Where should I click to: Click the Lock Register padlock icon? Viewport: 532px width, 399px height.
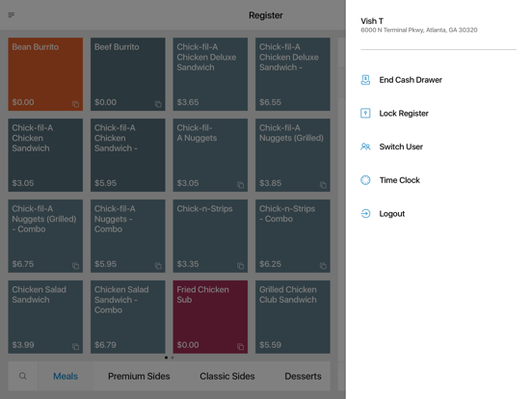365,113
